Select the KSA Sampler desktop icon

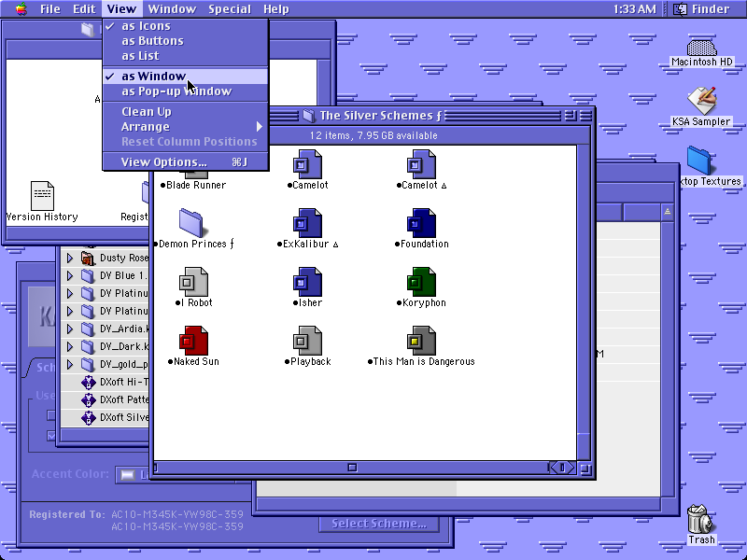702,101
